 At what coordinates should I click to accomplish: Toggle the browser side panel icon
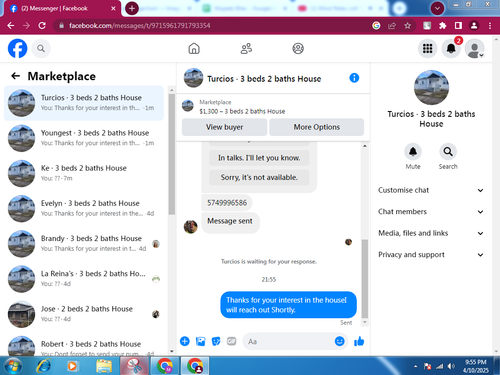pyautogui.click(x=458, y=25)
